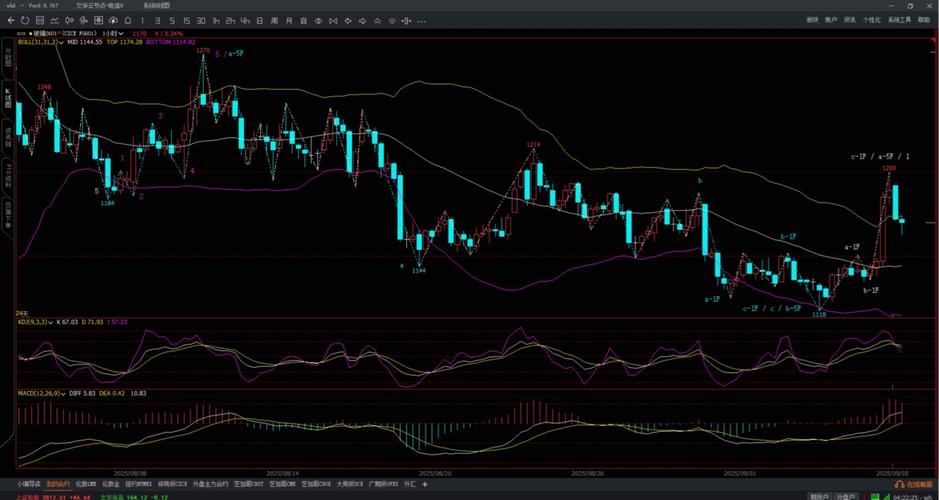Viewport: 939px width, 500px height.
Task: Expand the BOLL(31,31,2) indicator dropdown
Action: [62, 42]
